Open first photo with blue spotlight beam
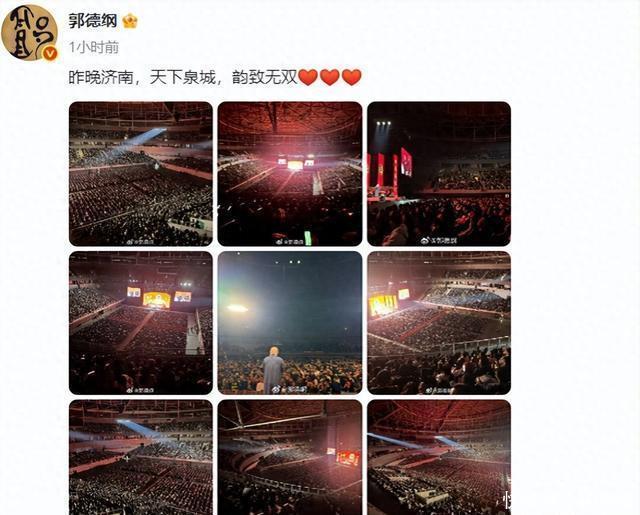 (x=141, y=174)
